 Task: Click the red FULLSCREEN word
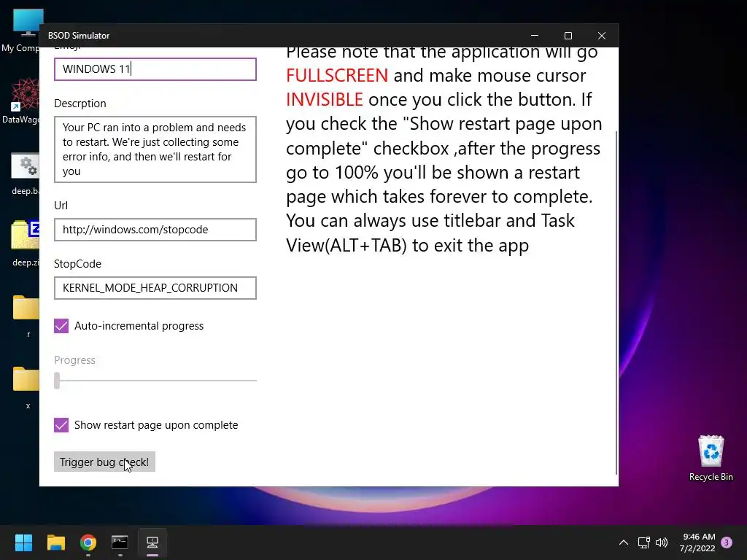[x=337, y=75]
